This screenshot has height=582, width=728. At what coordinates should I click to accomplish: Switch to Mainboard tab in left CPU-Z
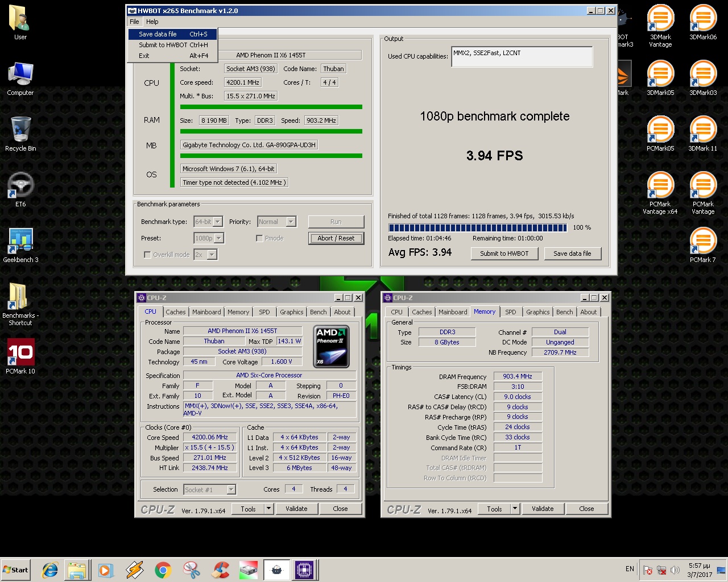pos(206,312)
